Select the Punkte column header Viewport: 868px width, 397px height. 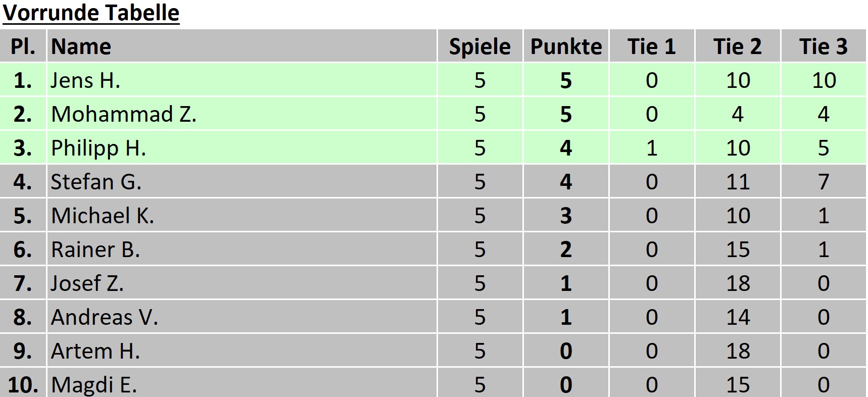[x=566, y=46]
